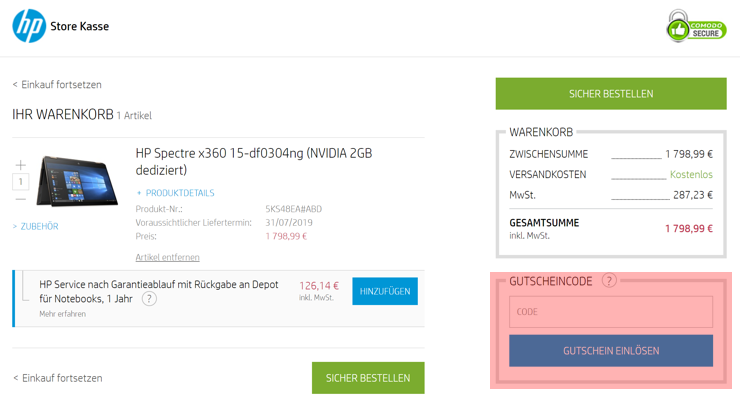Click the 126,14 € service price
The image size is (740, 400).
319,286
